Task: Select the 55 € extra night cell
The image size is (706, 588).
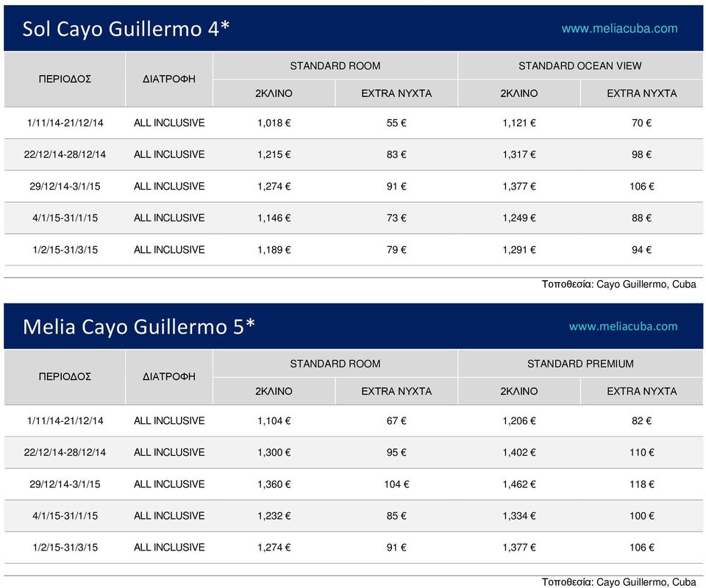Action: 396,123
